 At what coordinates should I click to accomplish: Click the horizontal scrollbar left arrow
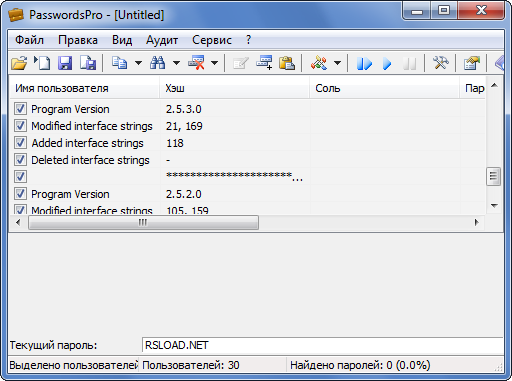pyautogui.click(x=18, y=222)
